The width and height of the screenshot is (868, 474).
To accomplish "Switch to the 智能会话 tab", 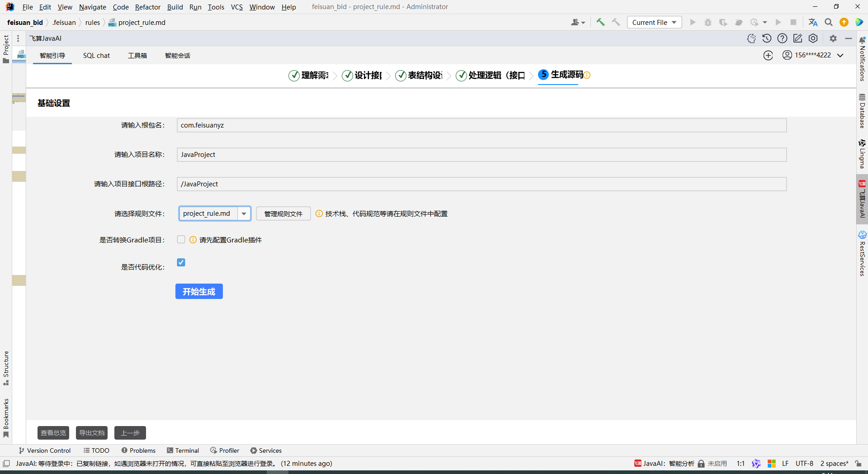I will click(178, 56).
